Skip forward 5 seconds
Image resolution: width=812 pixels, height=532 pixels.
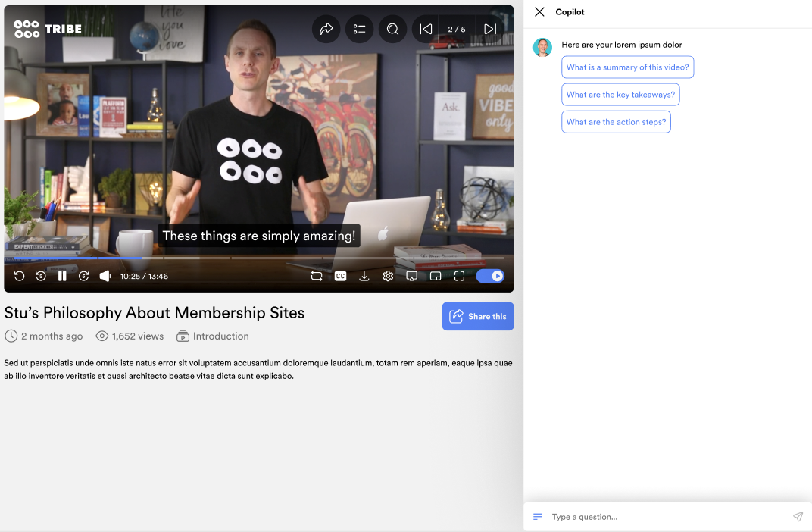(x=84, y=277)
